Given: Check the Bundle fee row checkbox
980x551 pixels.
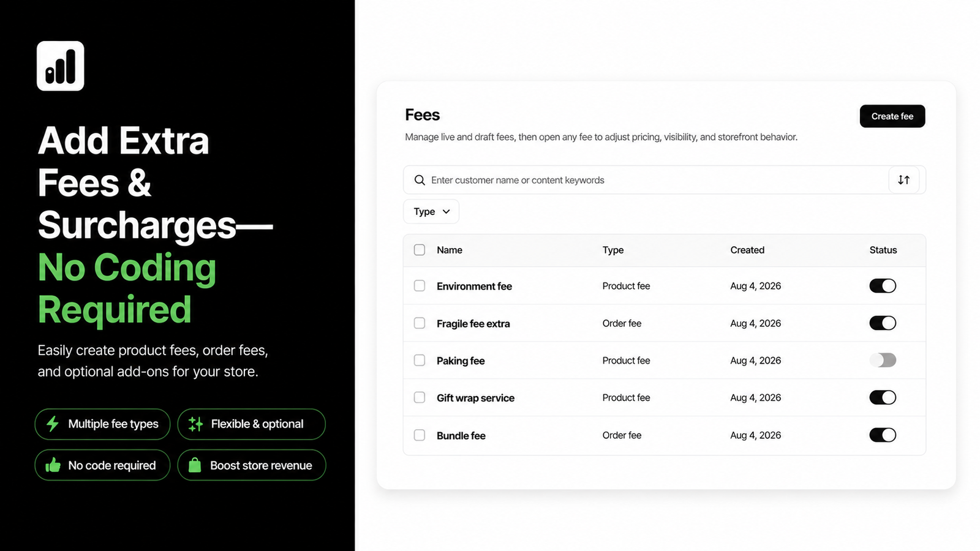Looking at the screenshot, I should click(x=420, y=435).
